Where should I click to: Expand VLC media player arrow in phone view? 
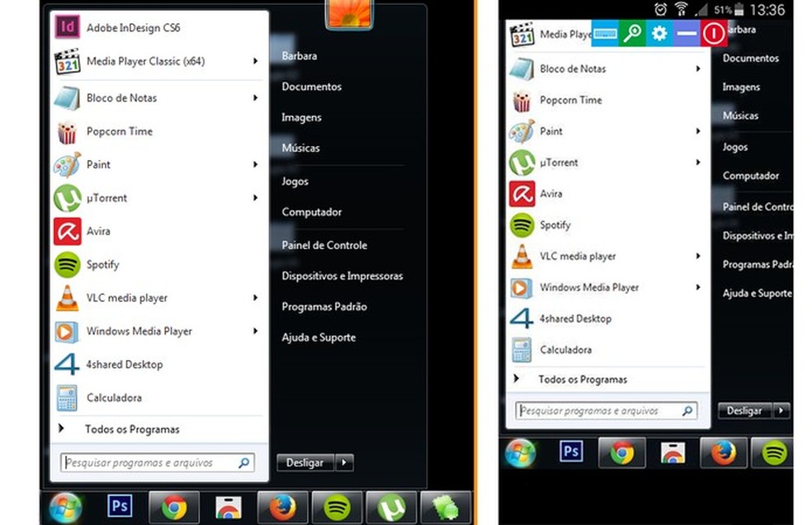698,256
